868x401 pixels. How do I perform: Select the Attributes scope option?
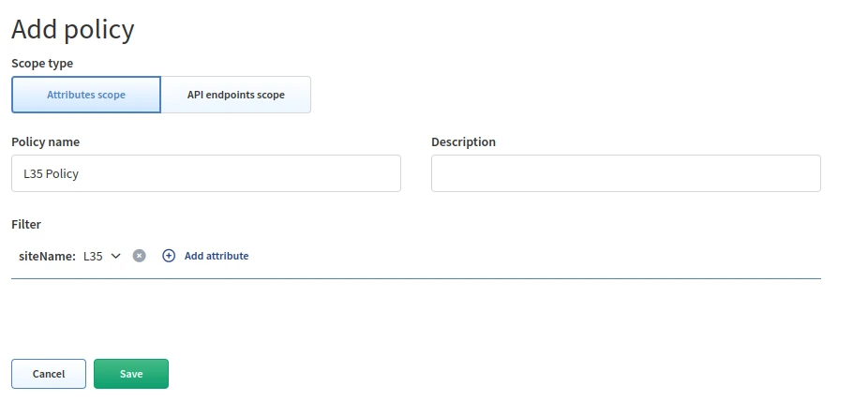[86, 95]
